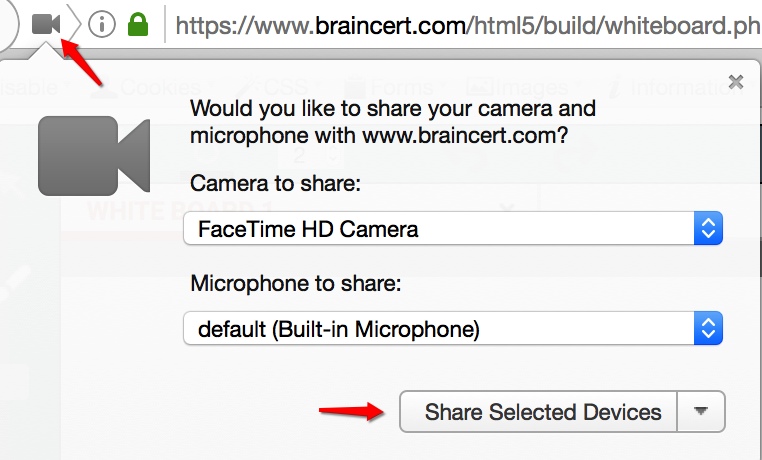Click blue stepper arrows on camera selector
Image resolution: width=762 pixels, height=460 pixels.
pyautogui.click(x=709, y=228)
